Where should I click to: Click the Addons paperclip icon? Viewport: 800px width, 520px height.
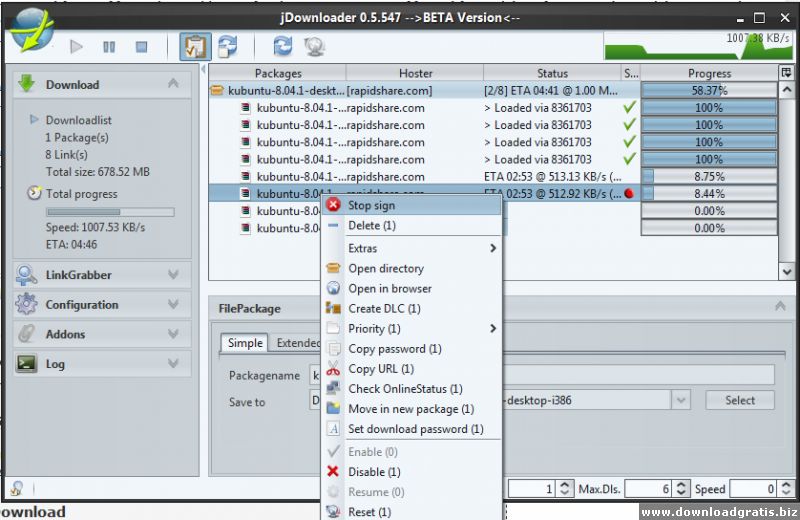pyautogui.click(x=26, y=334)
